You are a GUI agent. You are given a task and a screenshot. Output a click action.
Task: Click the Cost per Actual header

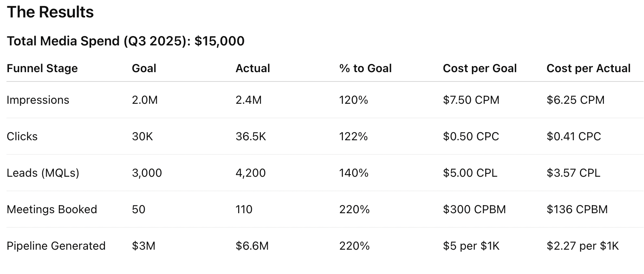tap(588, 68)
